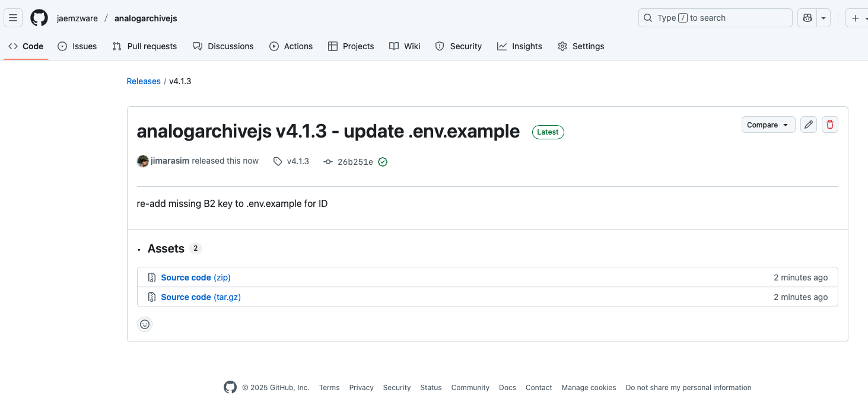Click the Latest release badge
868x418 pixels.
(x=547, y=132)
